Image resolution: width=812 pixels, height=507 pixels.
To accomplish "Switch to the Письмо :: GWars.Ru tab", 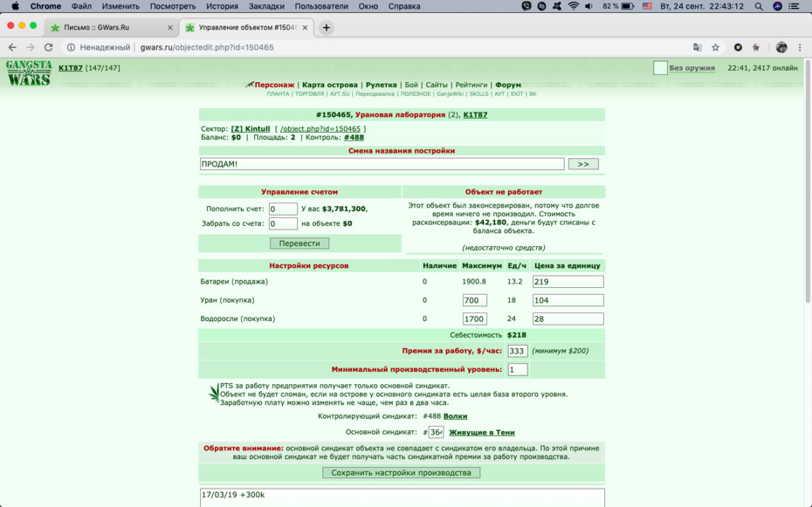I will (112, 27).
